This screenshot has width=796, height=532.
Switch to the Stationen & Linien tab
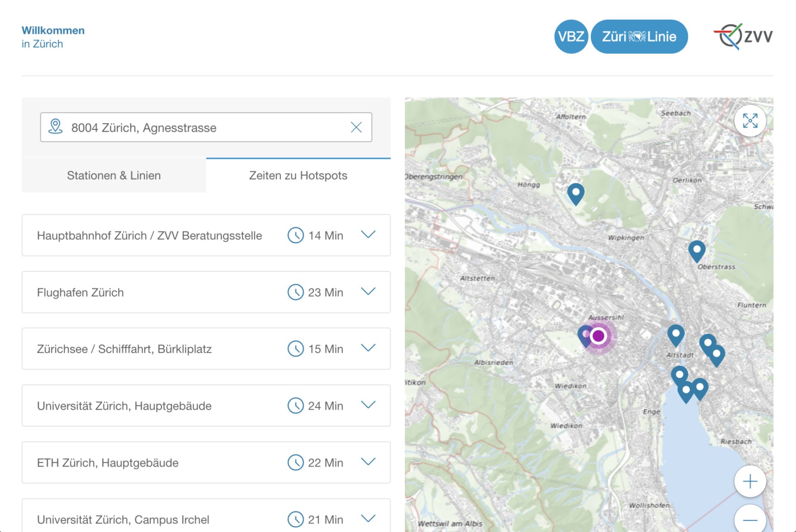(x=114, y=175)
